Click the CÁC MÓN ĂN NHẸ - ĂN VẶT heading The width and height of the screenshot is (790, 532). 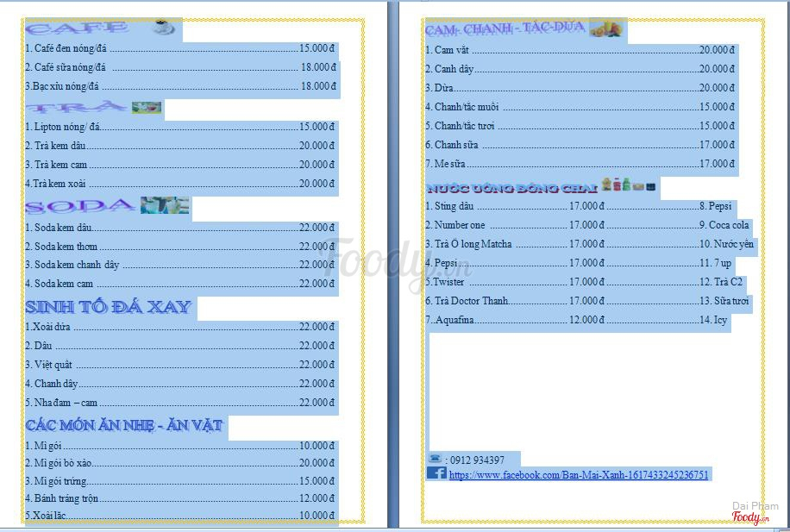[x=124, y=425]
